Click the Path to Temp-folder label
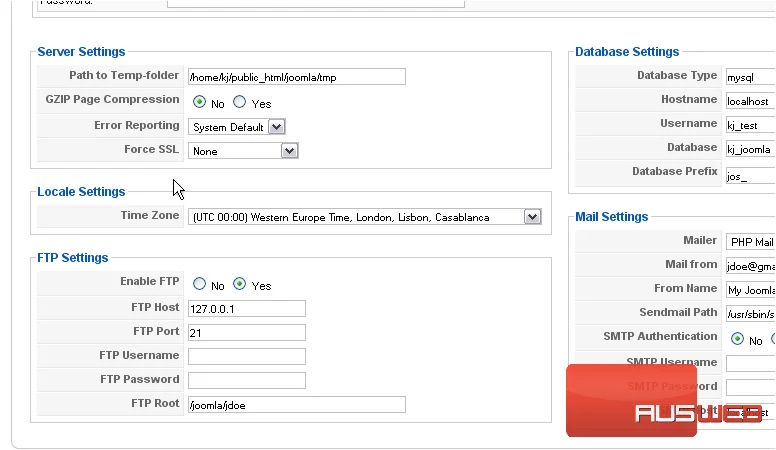 pos(124,75)
